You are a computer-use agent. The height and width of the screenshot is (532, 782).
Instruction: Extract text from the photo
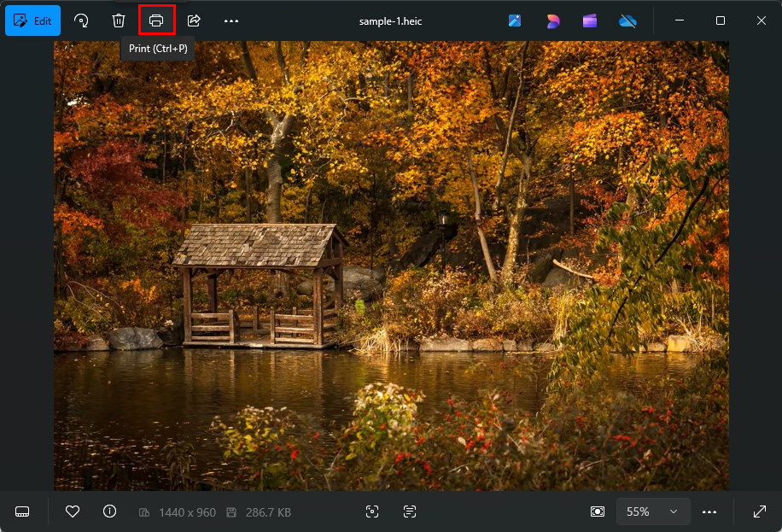point(410,511)
